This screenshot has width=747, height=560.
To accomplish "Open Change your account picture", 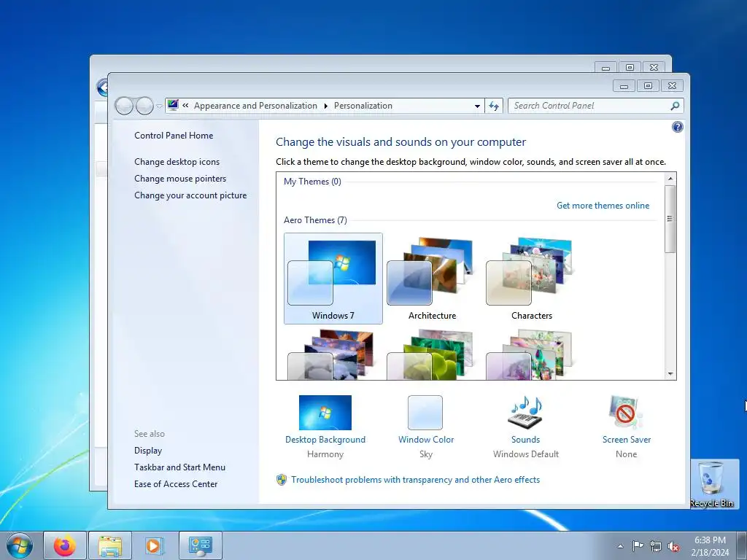I will click(190, 195).
